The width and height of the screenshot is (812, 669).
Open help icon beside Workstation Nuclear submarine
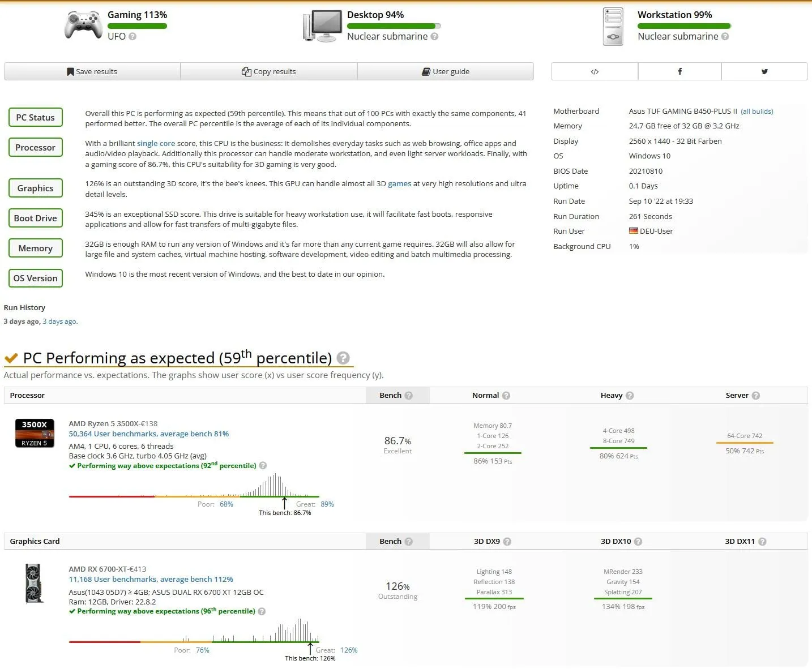(x=725, y=36)
